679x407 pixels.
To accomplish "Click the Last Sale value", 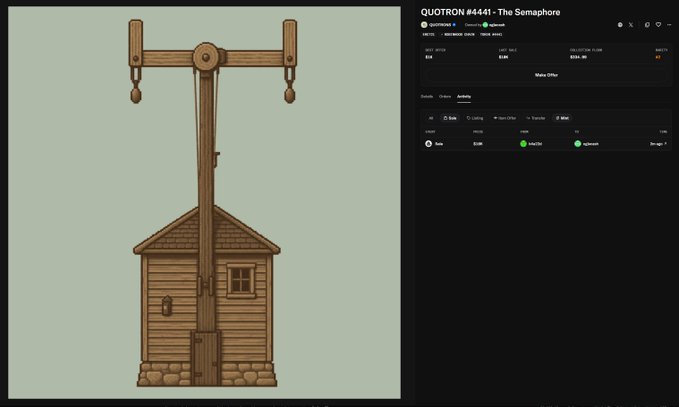I will coord(503,57).
